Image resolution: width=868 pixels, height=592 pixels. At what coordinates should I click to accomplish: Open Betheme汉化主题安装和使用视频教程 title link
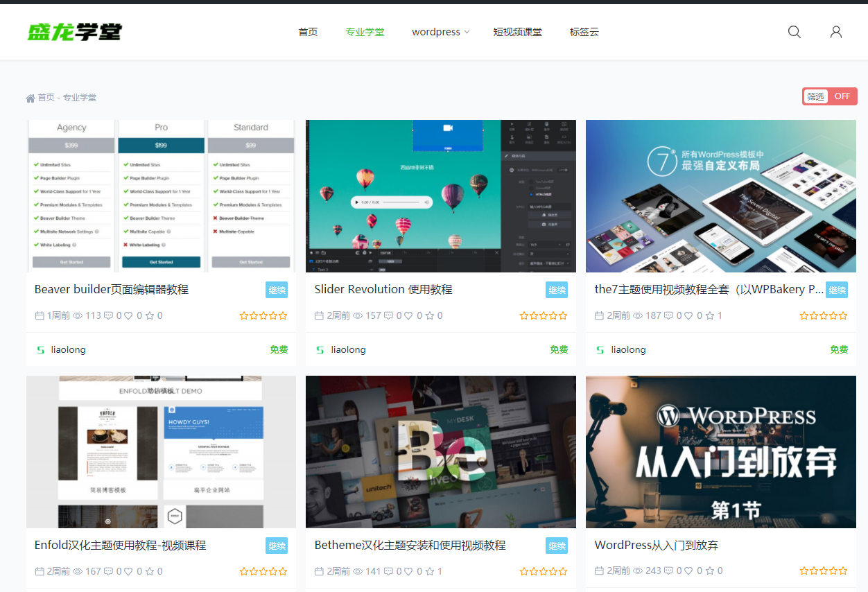click(410, 546)
